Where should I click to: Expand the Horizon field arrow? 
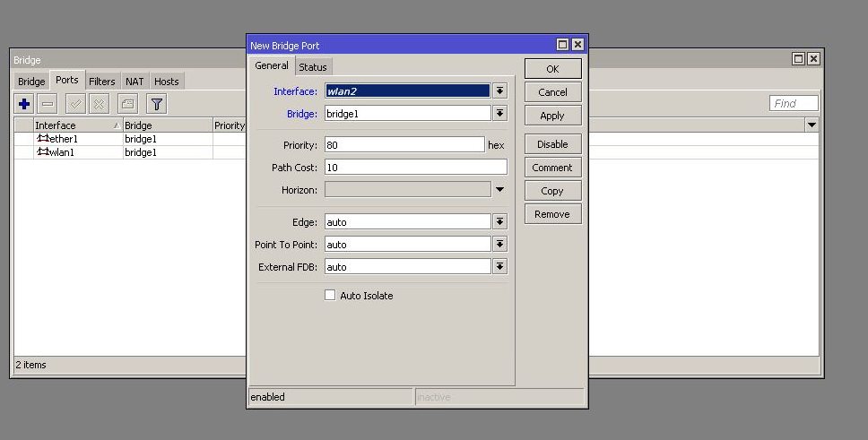(499, 190)
